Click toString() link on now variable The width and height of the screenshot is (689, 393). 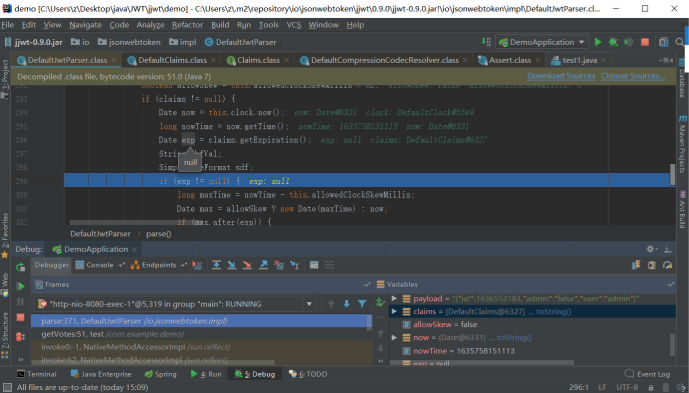click(514, 338)
